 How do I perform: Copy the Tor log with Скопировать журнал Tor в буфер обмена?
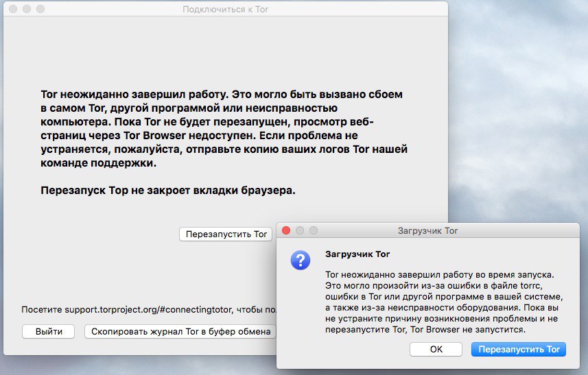[x=180, y=332]
